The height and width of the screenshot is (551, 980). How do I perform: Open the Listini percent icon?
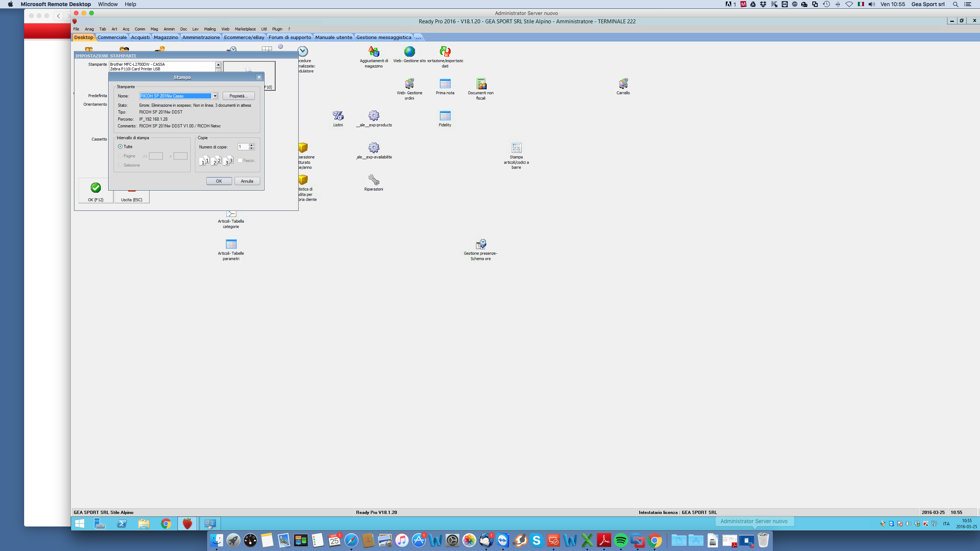(x=338, y=116)
